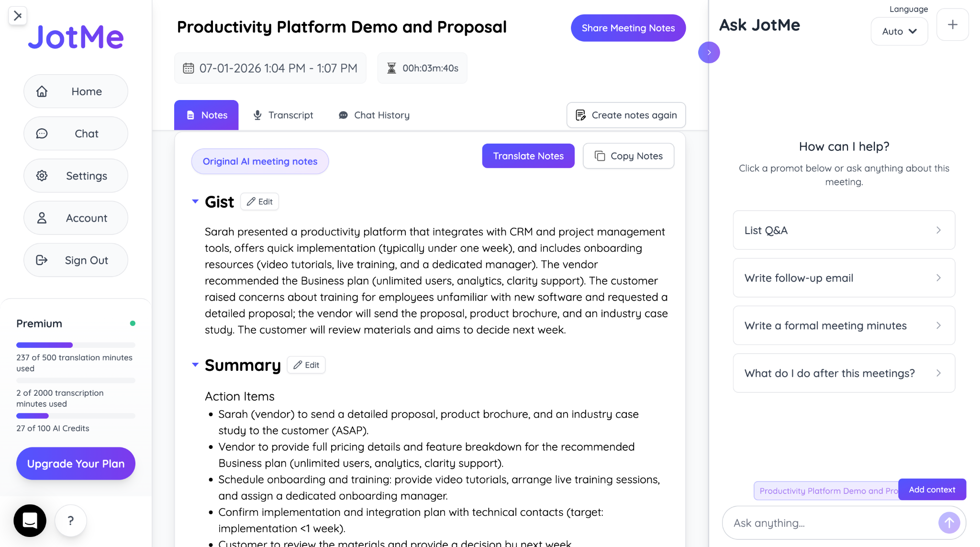Viewport: 980px width, 547px height.
Task: Open the intercom chat bubble icon
Action: [x=30, y=520]
